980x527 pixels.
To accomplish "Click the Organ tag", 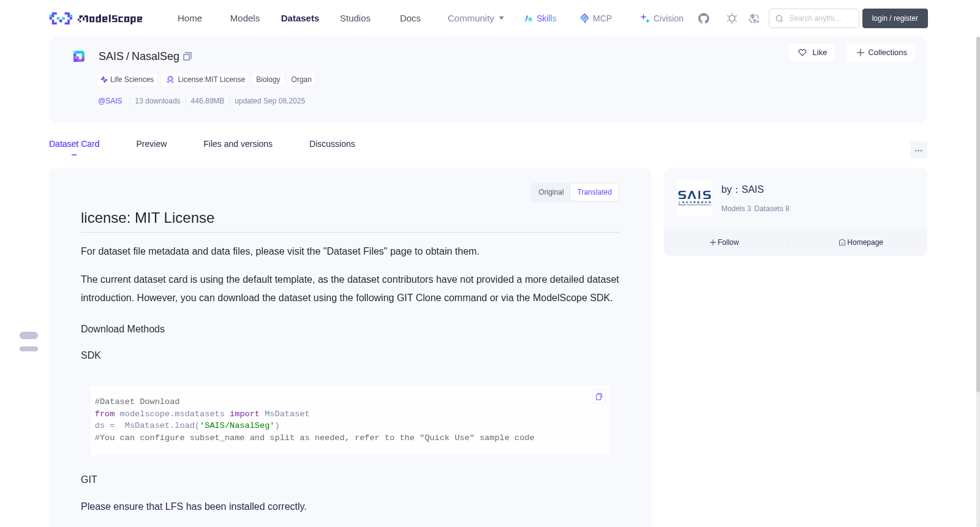I will (301, 80).
